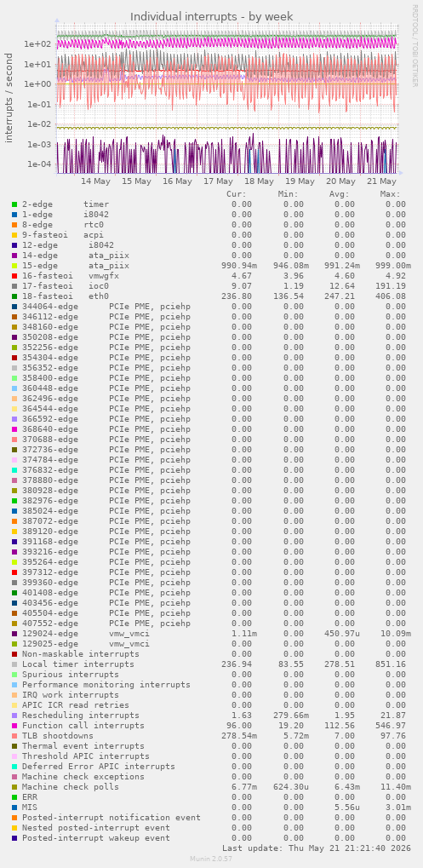
Task: Click the yellow-green 15-edge ata_piix swatch
Action: coord(14,266)
